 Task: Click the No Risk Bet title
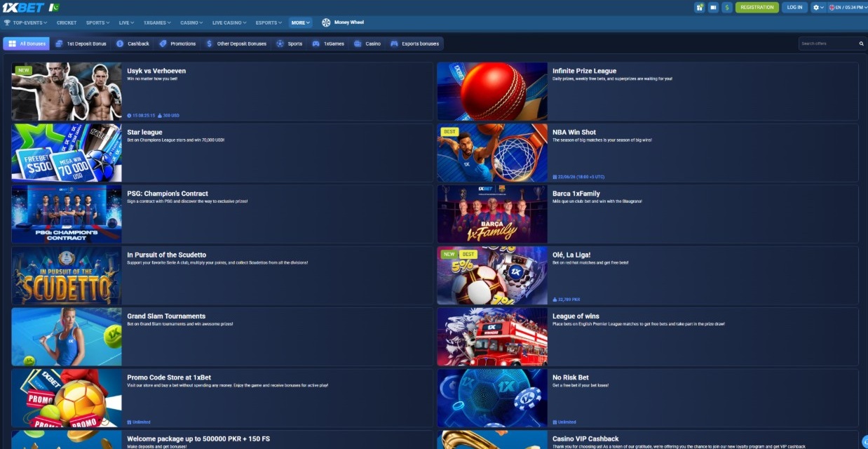coord(571,377)
